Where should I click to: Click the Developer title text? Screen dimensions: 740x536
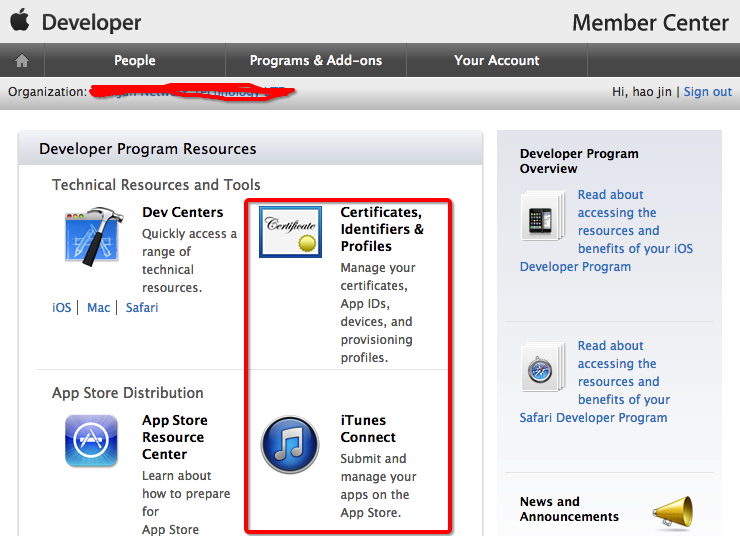(91, 23)
